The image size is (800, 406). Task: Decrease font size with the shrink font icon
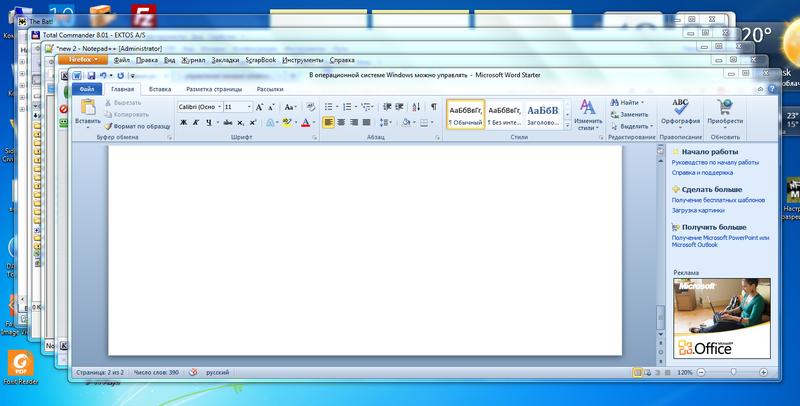click(271, 107)
